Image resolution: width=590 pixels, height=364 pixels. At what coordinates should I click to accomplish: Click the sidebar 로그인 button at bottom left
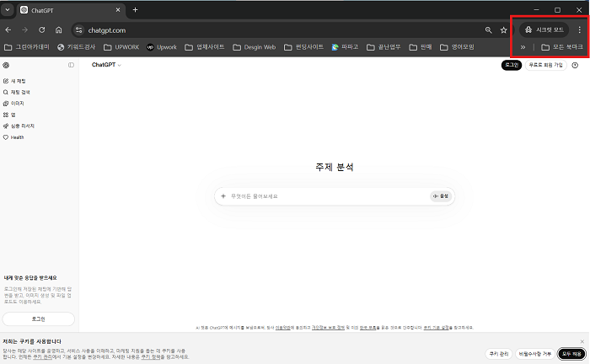click(x=39, y=318)
